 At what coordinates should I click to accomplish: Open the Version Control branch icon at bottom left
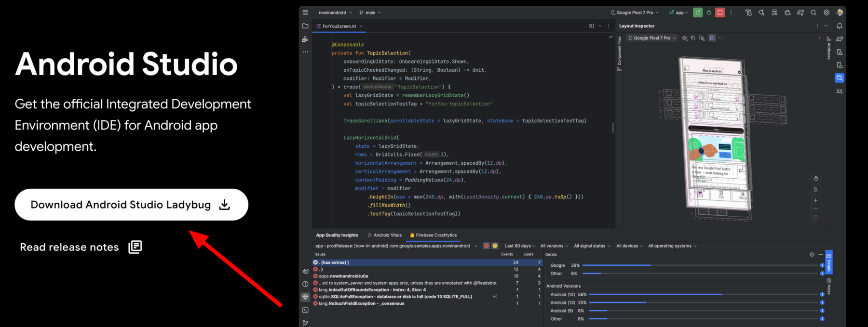[x=305, y=323]
